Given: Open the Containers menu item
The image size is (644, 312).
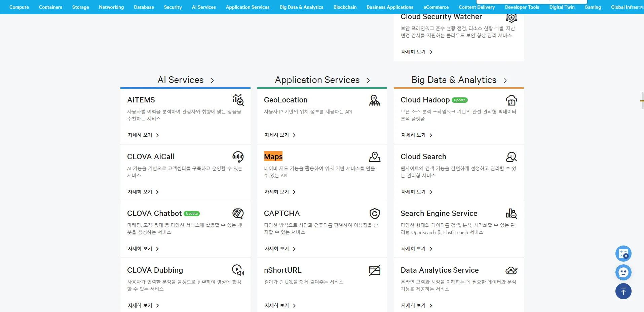Looking at the screenshot, I should (50, 7).
